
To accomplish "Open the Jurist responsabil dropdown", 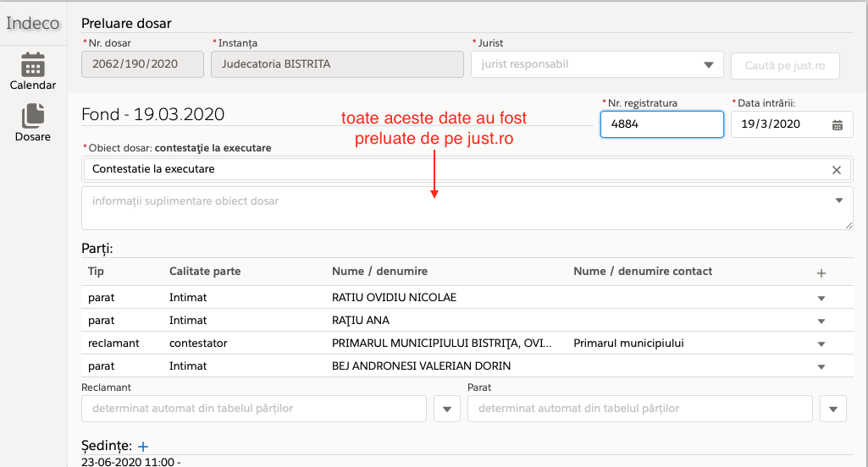I will point(708,65).
